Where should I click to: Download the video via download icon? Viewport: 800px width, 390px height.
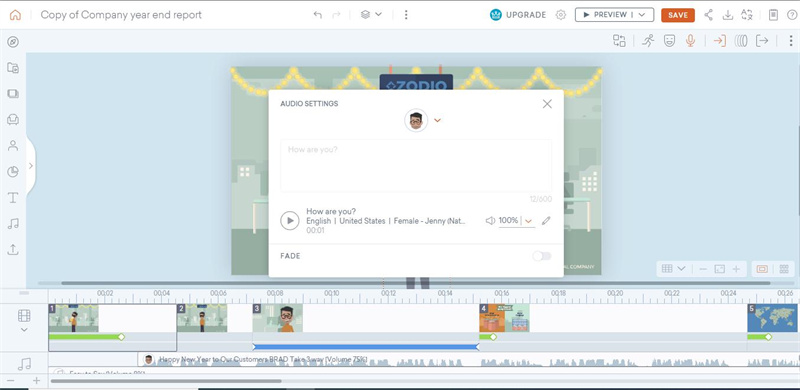(x=728, y=15)
